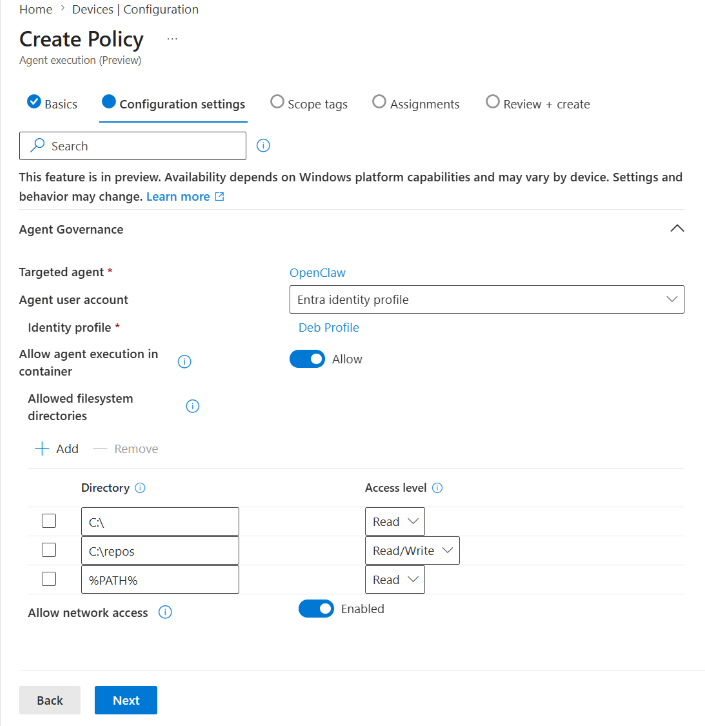
Task: Click the Allow label beside container toggle
Action: point(347,359)
